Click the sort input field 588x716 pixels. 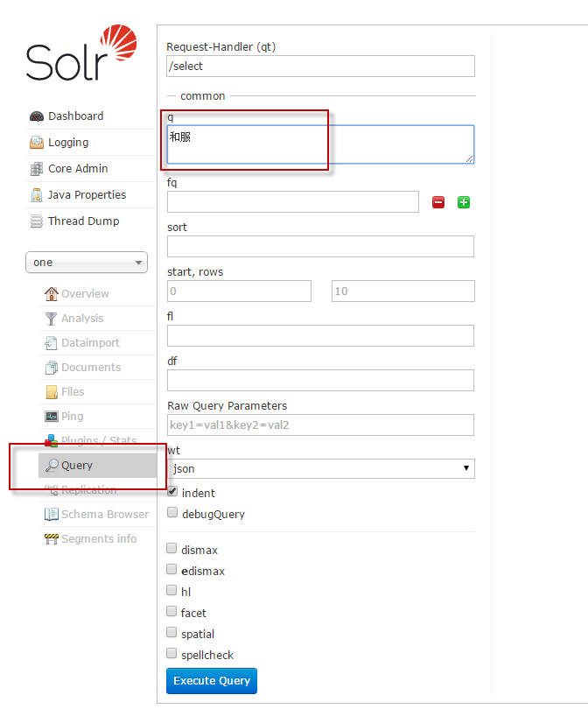320,247
